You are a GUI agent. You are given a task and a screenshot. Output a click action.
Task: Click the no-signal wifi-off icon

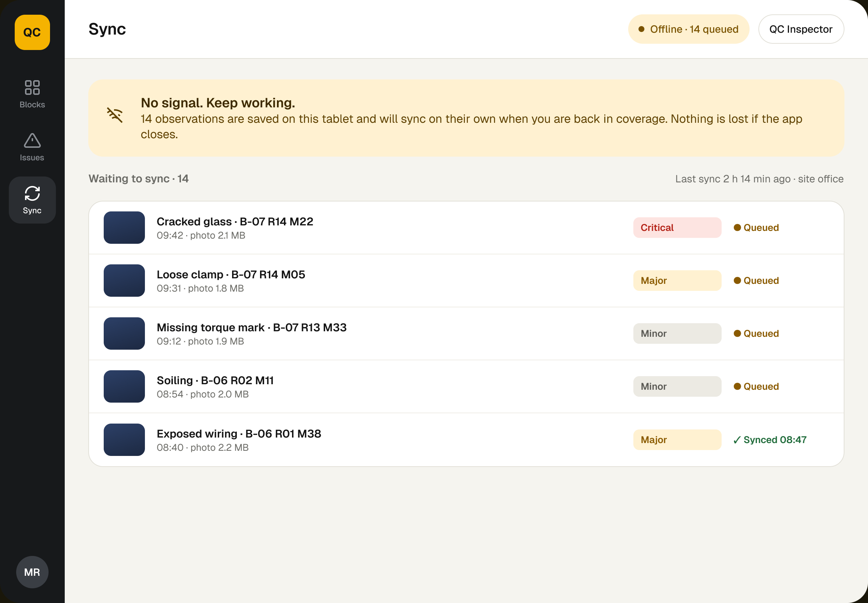[x=114, y=115]
